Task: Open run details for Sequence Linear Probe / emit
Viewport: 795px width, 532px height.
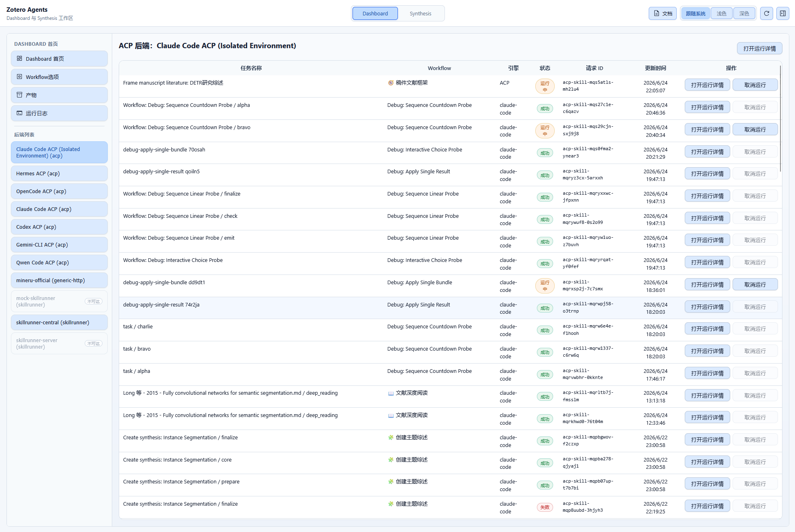Action: coord(707,240)
